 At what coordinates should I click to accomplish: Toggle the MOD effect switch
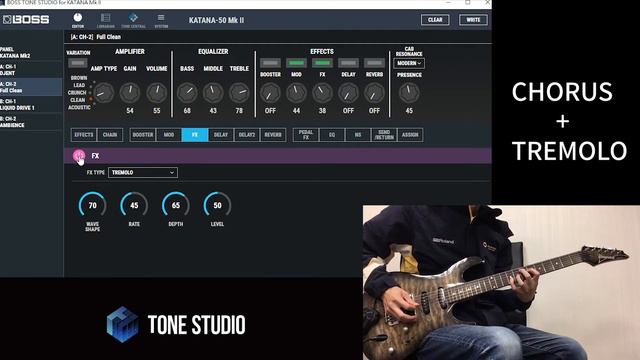point(296,63)
